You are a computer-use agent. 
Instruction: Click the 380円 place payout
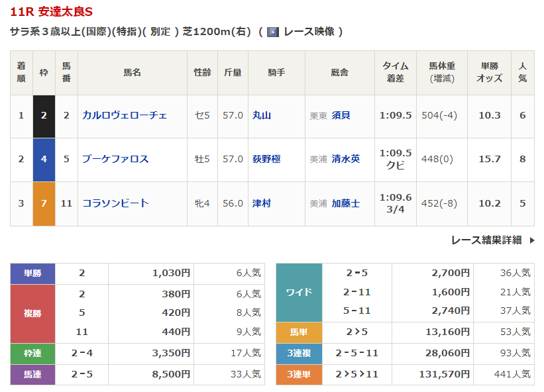(176, 294)
